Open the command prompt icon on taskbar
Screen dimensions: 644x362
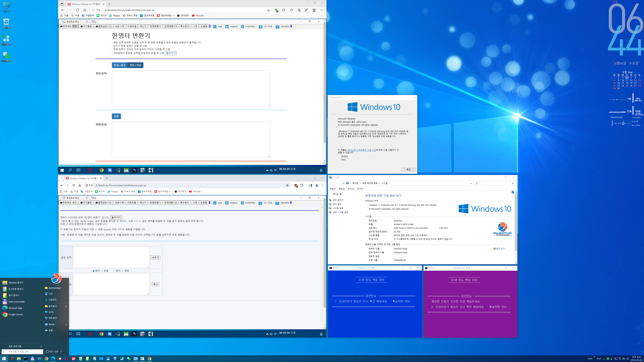(25, 358)
